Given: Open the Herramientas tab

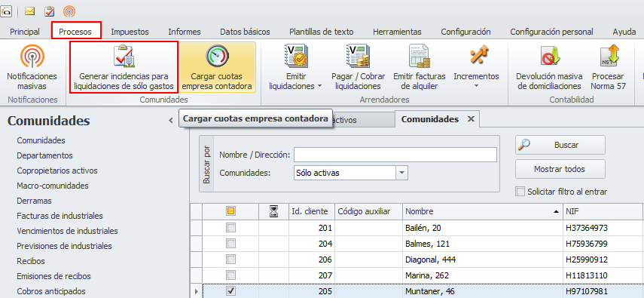Looking at the screenshot, I should point(397,32).
